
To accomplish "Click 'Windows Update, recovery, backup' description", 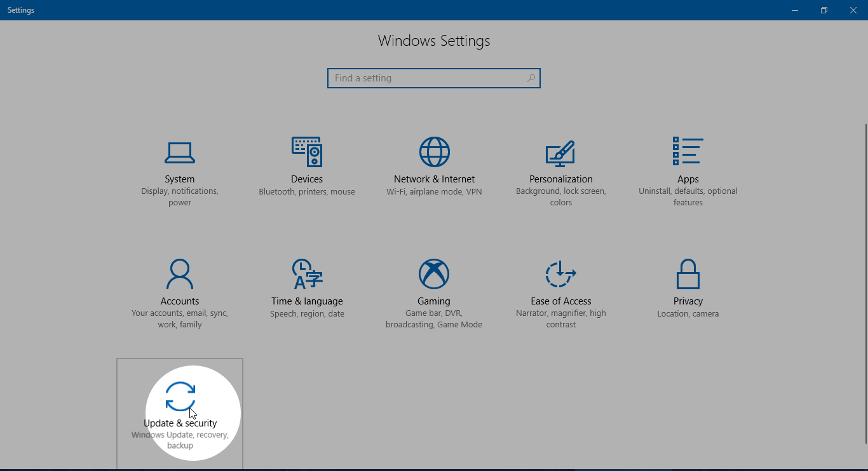I will click(x=180, y=440).
